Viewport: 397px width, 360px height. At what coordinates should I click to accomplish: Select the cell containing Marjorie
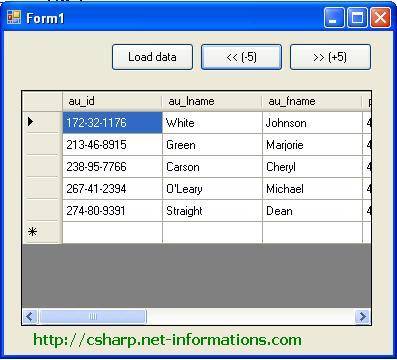[x=312, y=145]
